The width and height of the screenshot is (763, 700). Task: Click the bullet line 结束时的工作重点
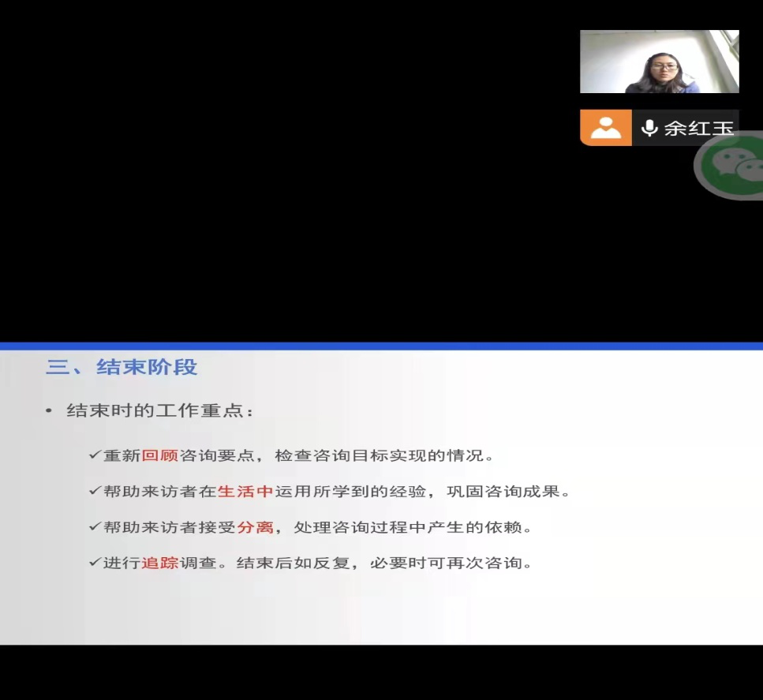(x=160, y=411)
